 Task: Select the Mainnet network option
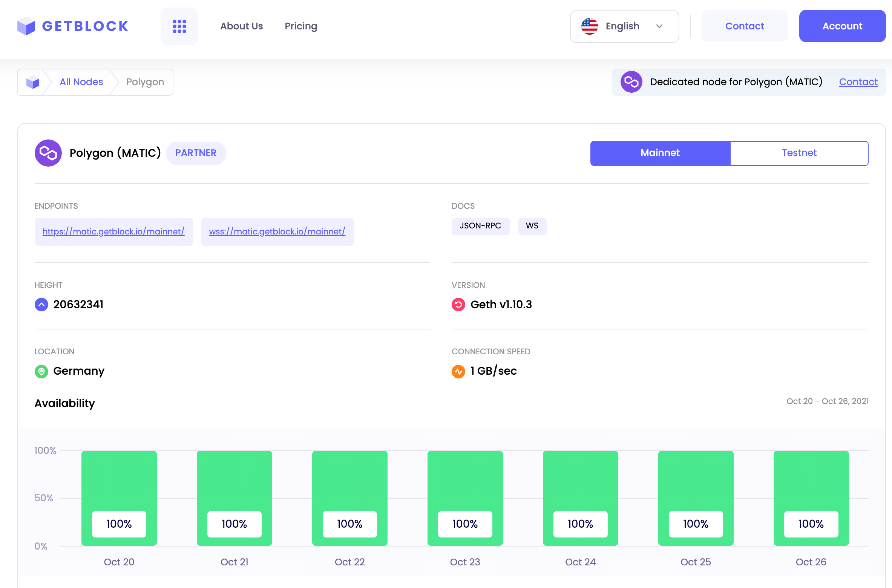pyautogui.click(x=660, y=153)
